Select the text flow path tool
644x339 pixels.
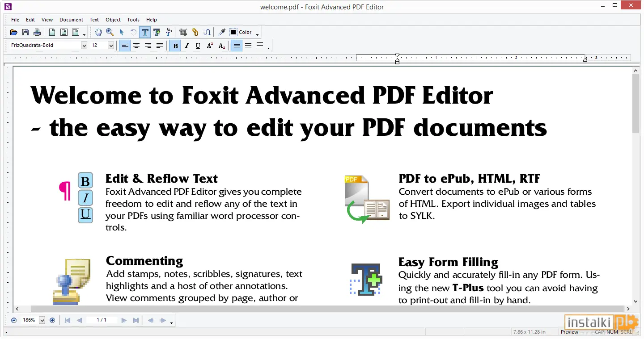point(207,32)
